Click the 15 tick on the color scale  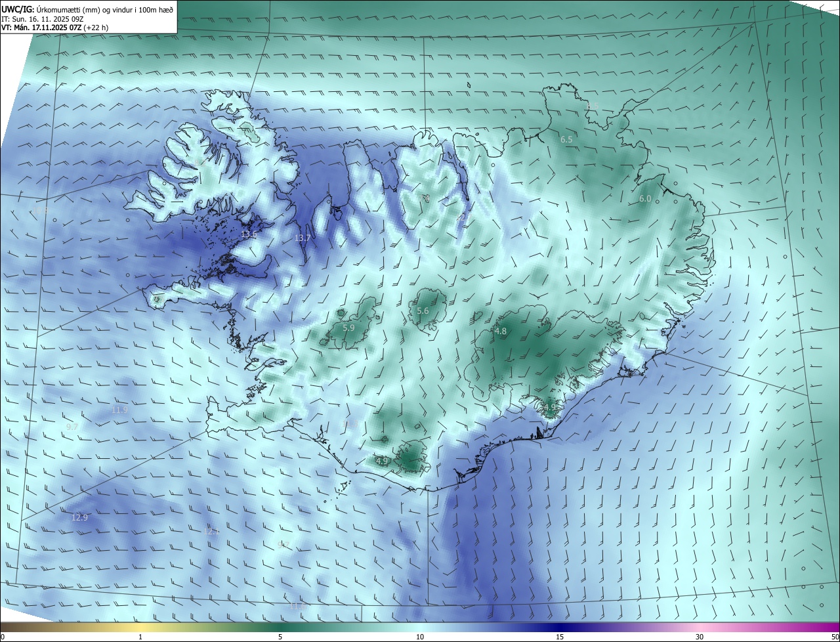pyautogui.click(x=560, y=637)
